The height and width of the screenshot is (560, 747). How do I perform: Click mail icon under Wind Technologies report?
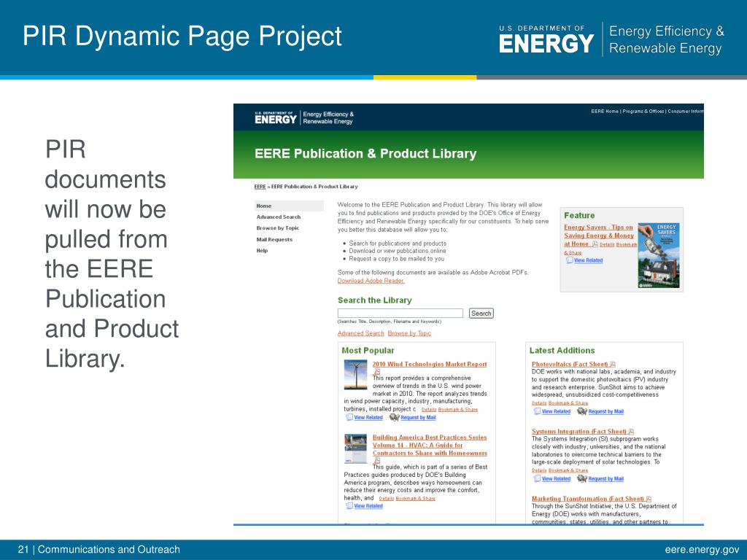pos(394,417)
